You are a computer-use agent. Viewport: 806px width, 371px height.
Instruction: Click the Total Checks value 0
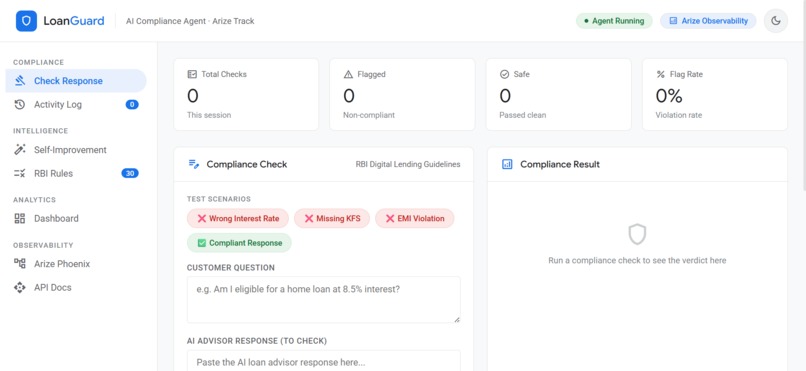pos(193,96)
